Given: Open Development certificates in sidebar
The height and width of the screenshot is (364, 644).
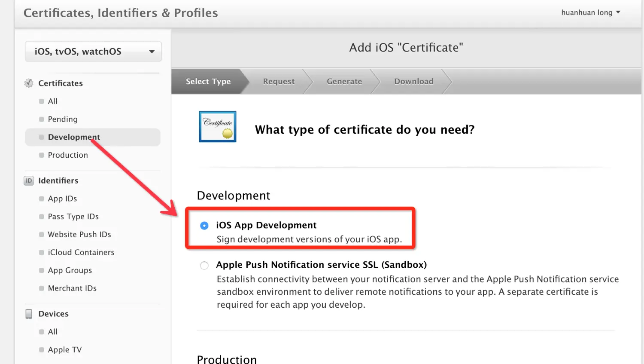Looking at the screenshot, I should pyautogui.click(x=93, y=137).
